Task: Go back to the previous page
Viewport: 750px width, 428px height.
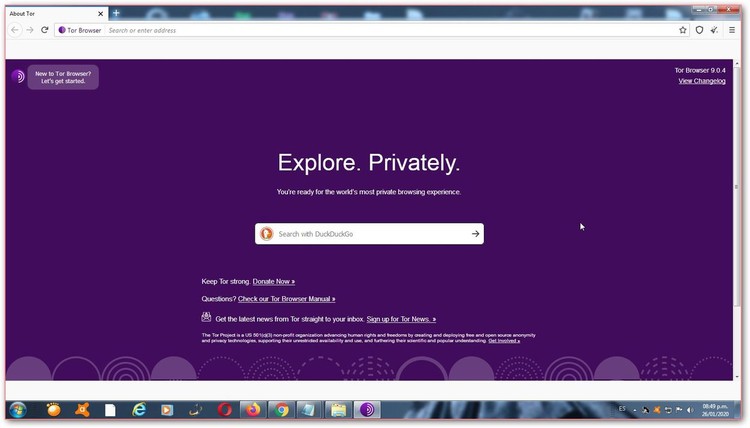Action: pos(15,30)
